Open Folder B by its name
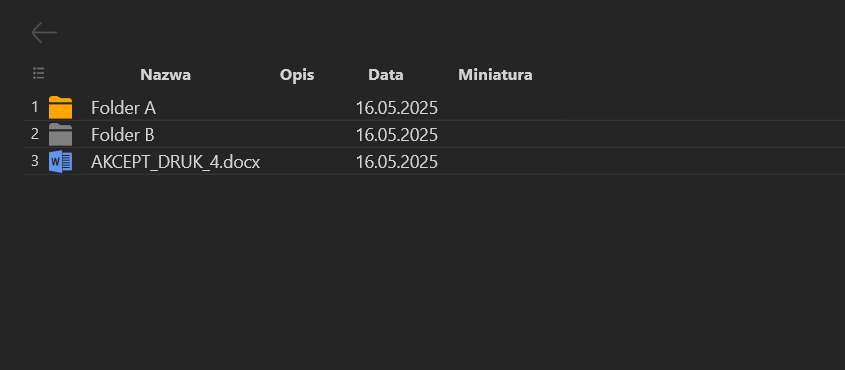The height and width of the screenshot is (370, 845). click(123, 135)
